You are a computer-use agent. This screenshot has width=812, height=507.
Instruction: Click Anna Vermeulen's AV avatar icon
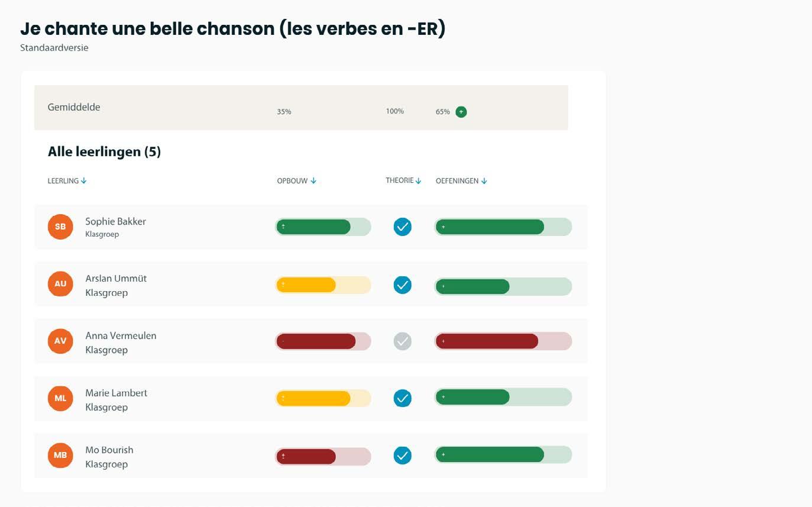[x=60, y=341]
